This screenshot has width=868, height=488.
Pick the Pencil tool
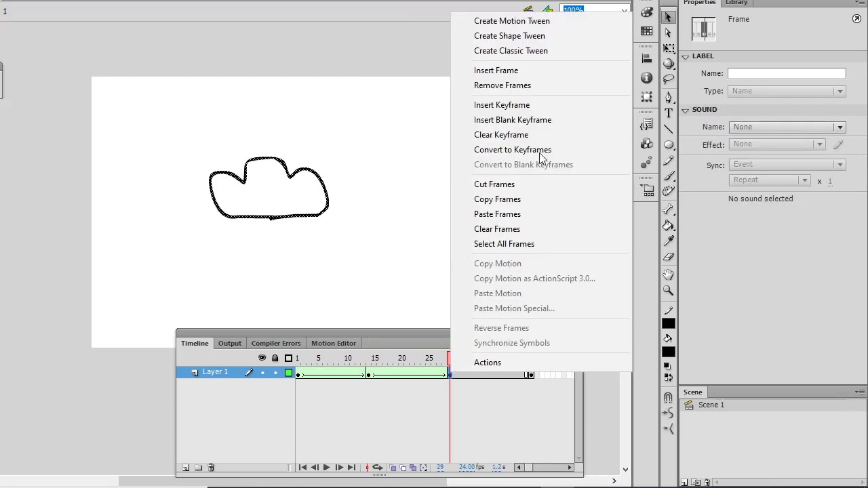(x=669, y=160)
